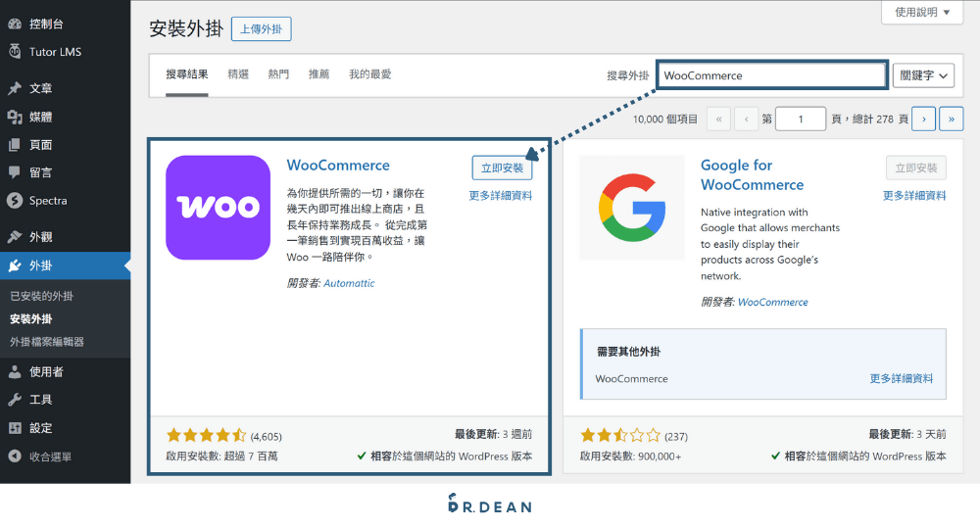
Task: Jump to last results page arrow
Action: pos(952,119)
